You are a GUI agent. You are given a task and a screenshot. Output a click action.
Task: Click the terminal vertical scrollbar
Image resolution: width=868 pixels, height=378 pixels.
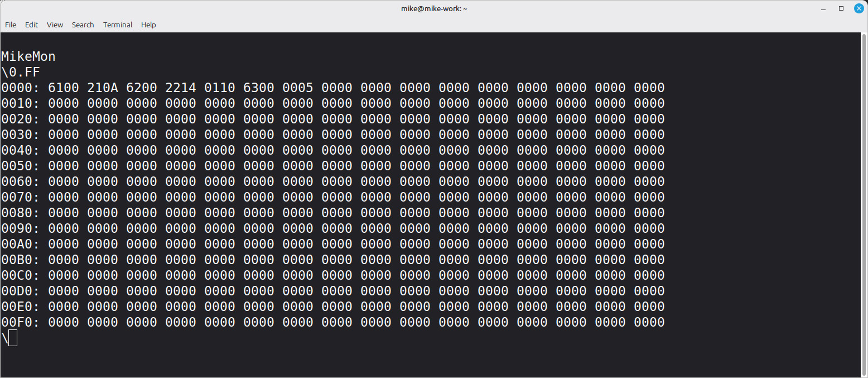(864, 204)
